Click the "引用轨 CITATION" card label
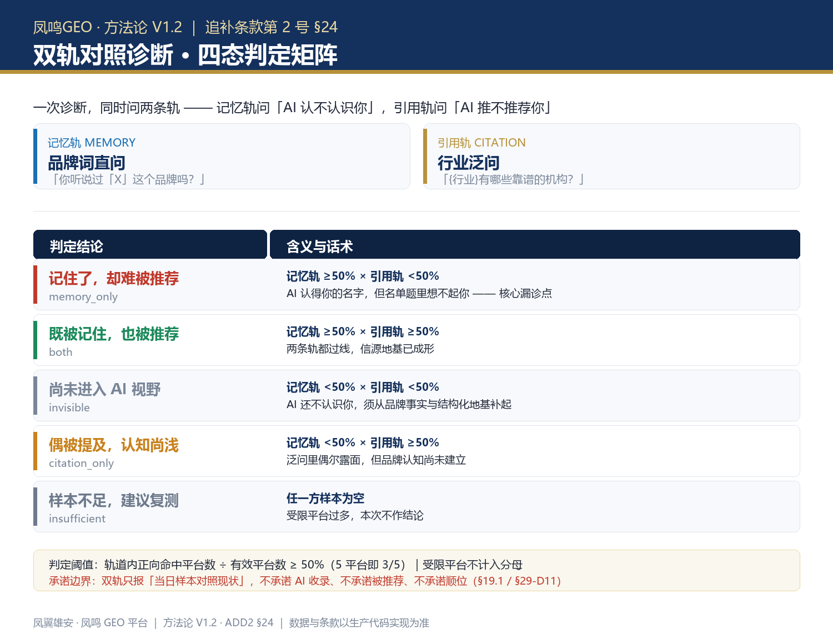Screen dimensions: 833x644 [x=481, y=143]
